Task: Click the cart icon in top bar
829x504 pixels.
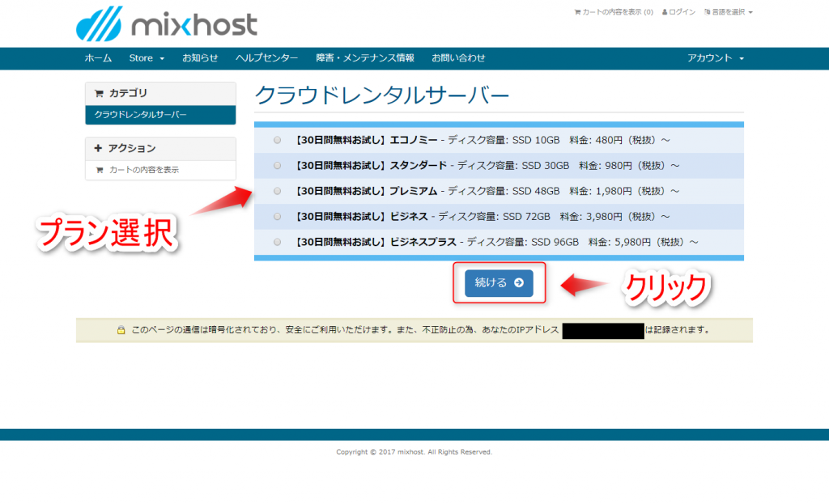Action: (x=578, y=13)
